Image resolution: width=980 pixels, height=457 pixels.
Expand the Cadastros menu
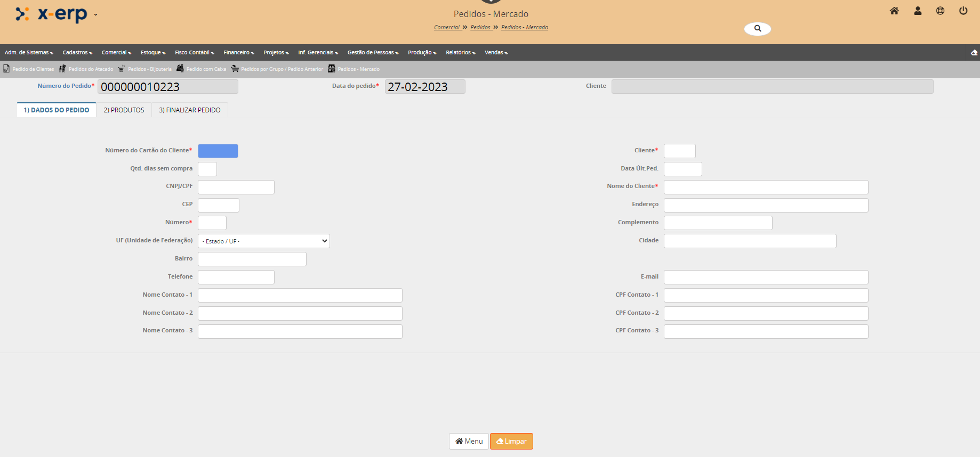pos(77,53)
